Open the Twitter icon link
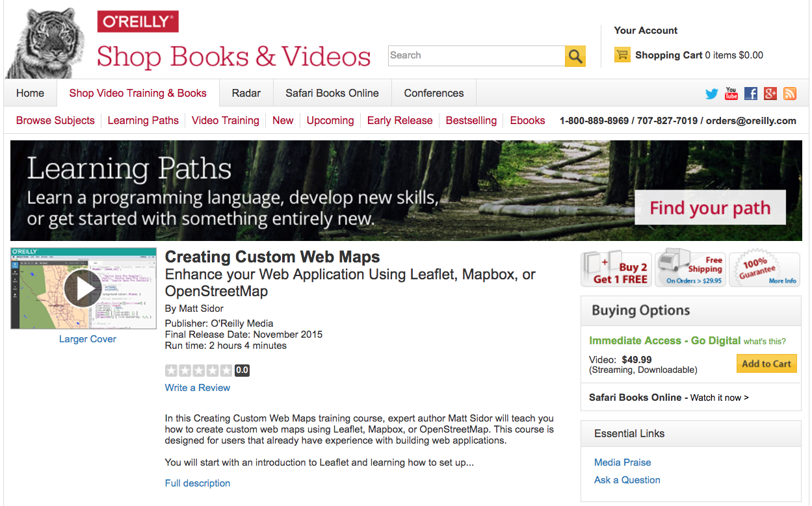 click(x=712, y=94)
